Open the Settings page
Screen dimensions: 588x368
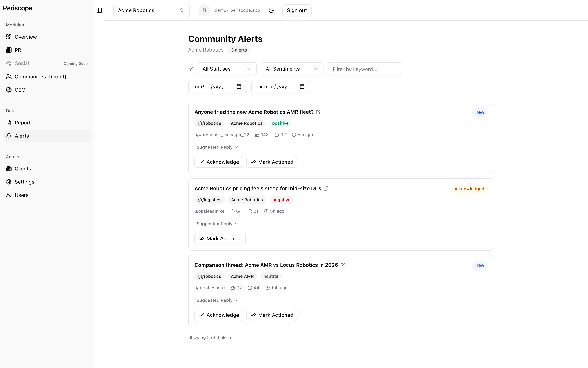pos(47,182)
